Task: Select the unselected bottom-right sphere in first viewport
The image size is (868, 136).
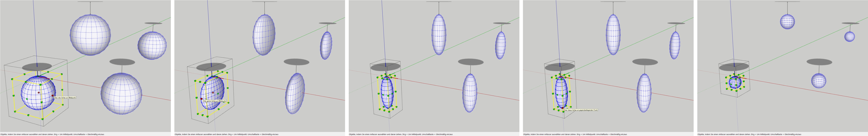Action: tap(121, 93)
